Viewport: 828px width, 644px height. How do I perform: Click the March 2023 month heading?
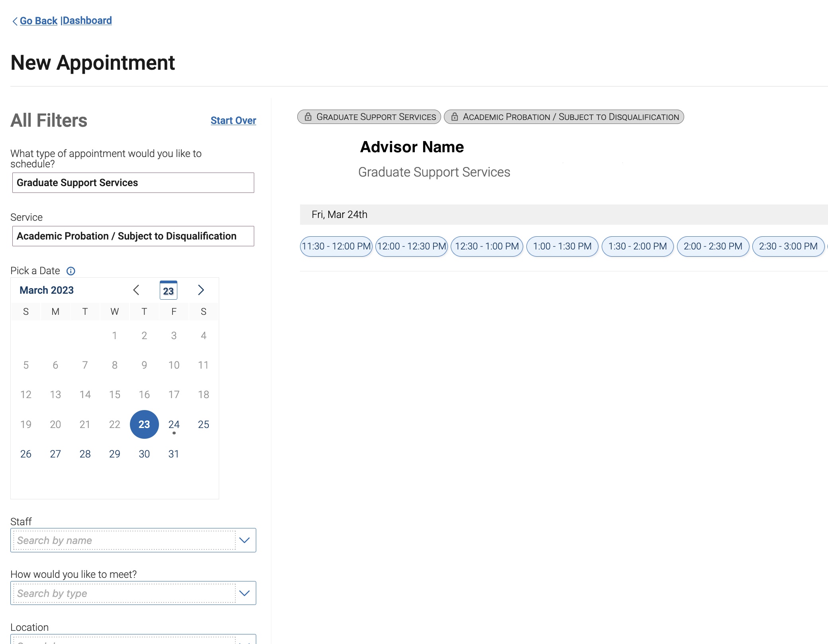pos(47,290)
